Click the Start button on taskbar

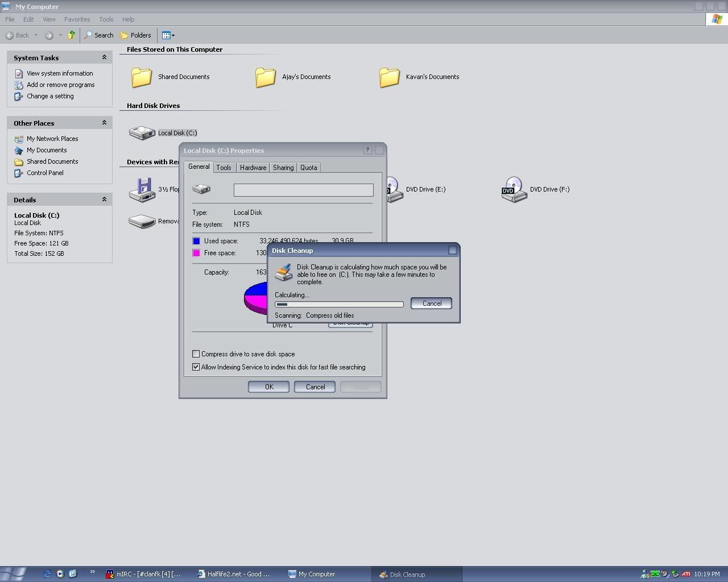pos(14,574)
